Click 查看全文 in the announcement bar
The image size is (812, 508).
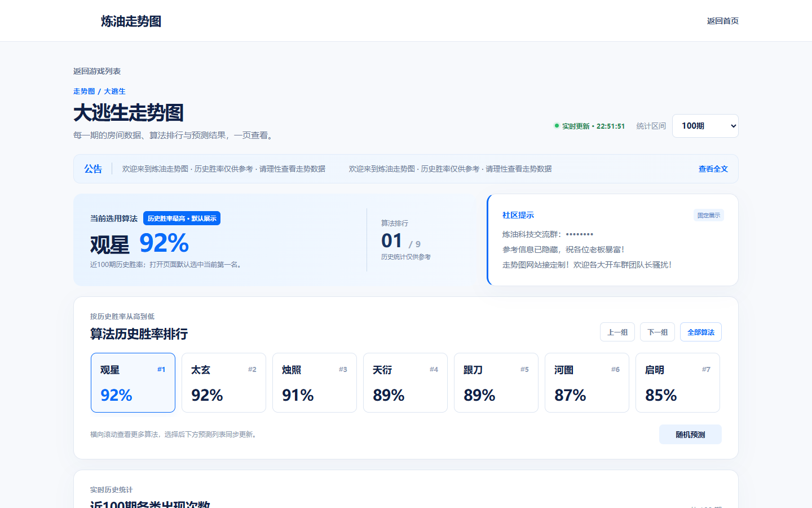(x=713, y=169)
